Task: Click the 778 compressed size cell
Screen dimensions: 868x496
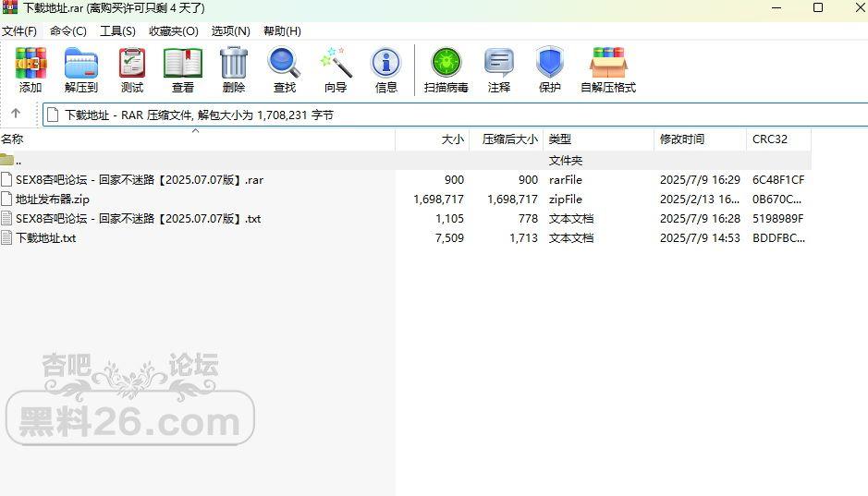Action: tap(528, 218)
